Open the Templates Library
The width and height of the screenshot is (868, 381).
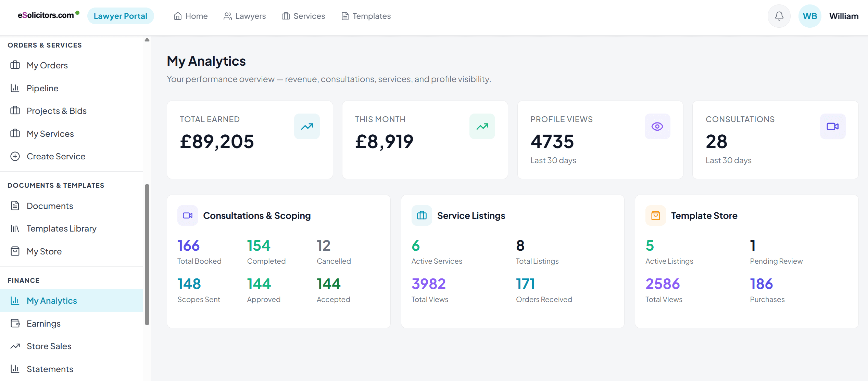coord(61,228)
